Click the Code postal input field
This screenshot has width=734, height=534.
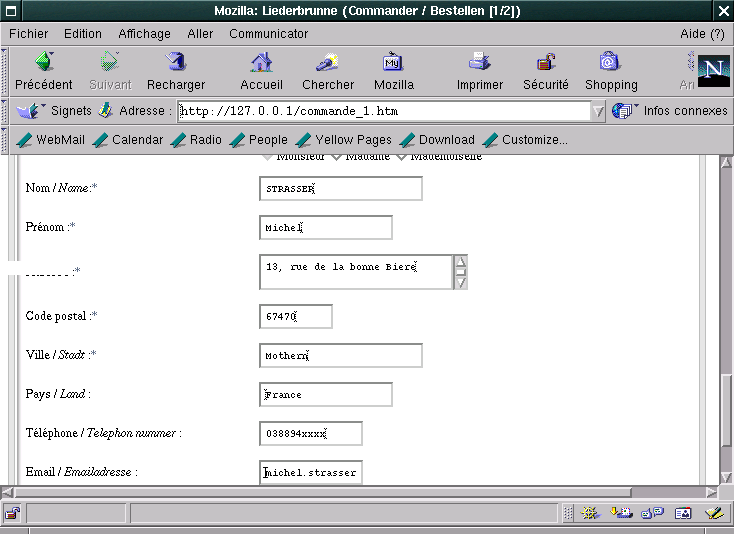tap(295, 317)
